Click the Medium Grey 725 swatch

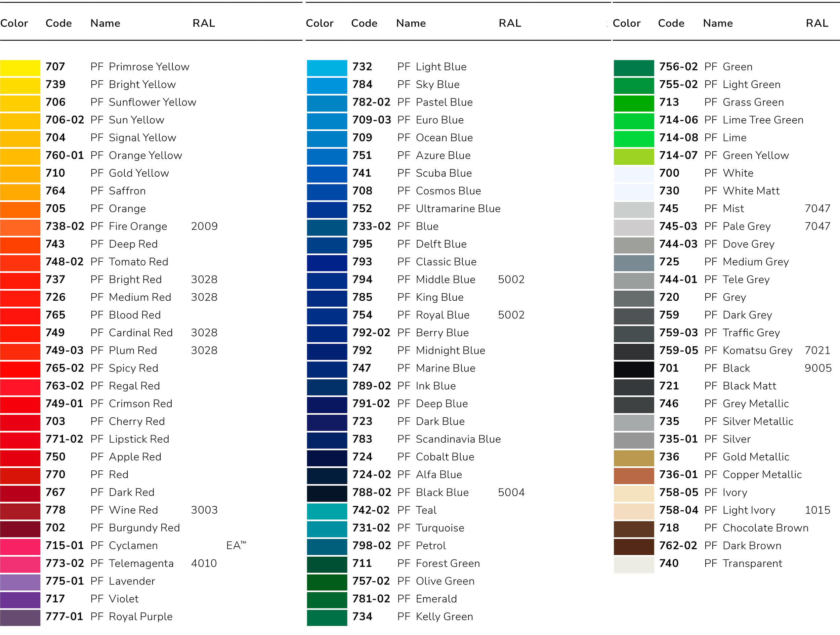[634, 263]
